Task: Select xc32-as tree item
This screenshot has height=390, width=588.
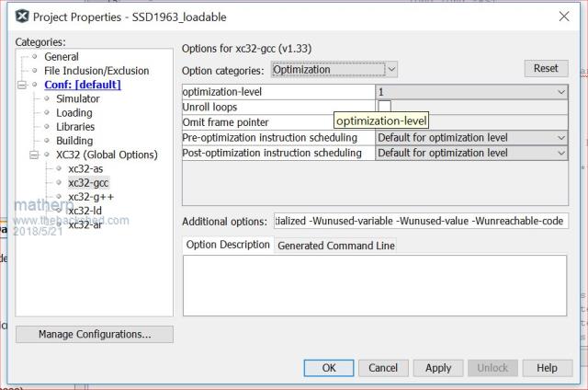Action: pyautogui.click(x=85, y=169)
